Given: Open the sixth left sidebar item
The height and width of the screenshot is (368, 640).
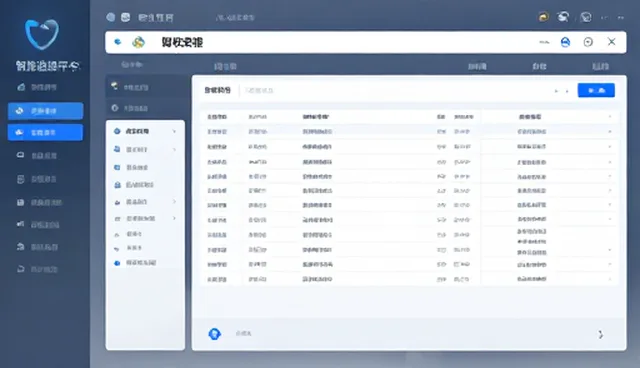Looking at the screenshot, I should (x=40, y=202).
